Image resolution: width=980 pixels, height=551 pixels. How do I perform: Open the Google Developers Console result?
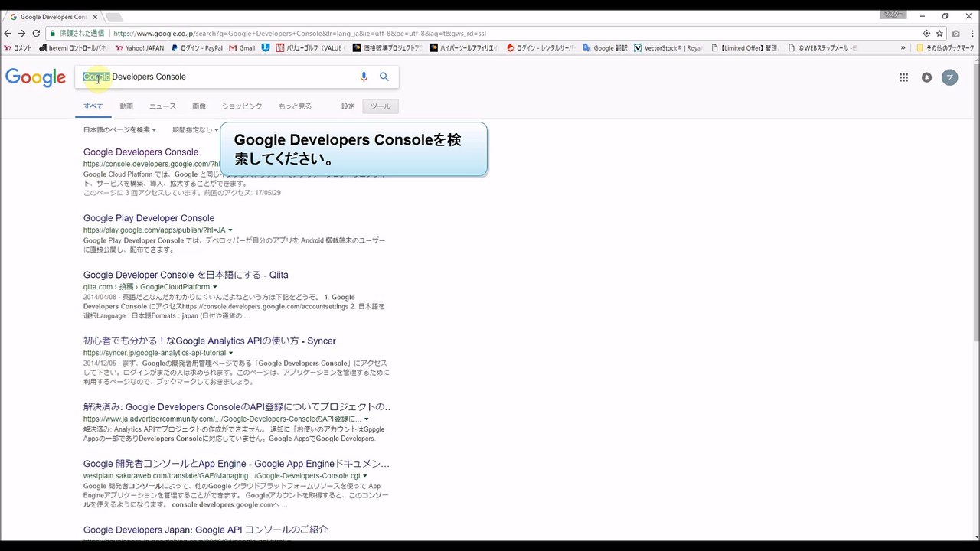pyautogui.click(x=141, y=152)
